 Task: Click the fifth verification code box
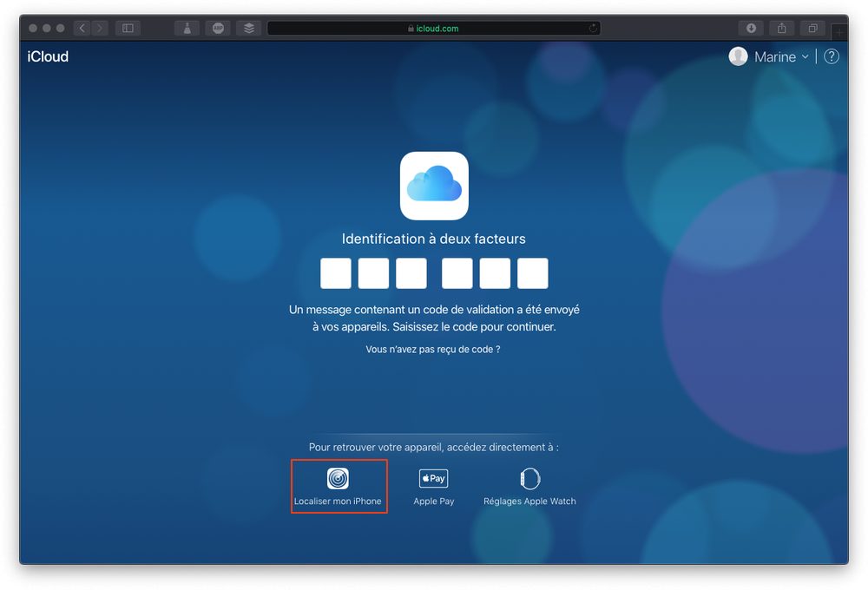495,272
